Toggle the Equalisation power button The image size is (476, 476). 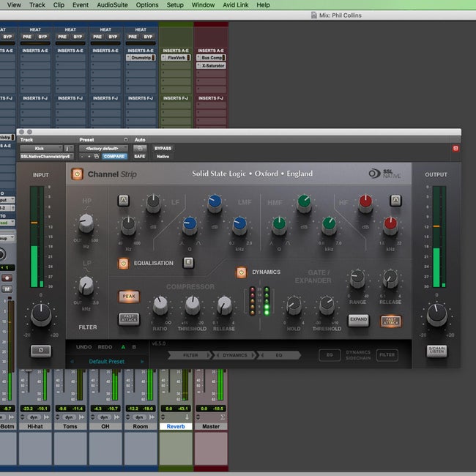pos(124,263)
